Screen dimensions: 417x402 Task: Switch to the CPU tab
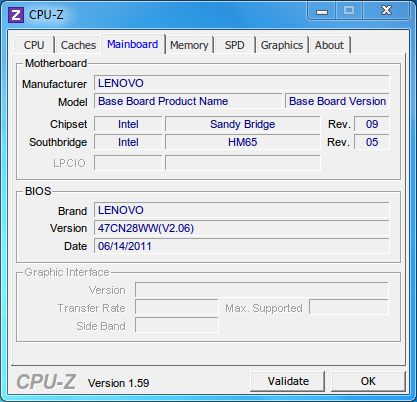click(34, 45)
